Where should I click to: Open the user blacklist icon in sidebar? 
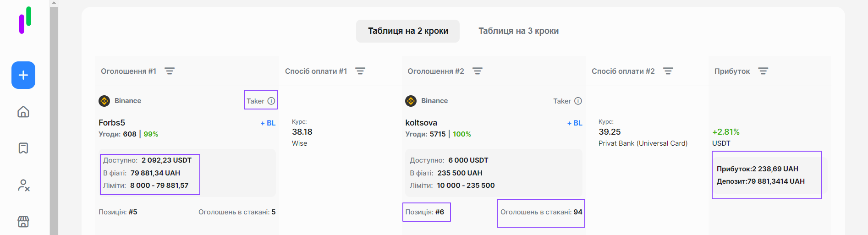click(x=23, y=185)
